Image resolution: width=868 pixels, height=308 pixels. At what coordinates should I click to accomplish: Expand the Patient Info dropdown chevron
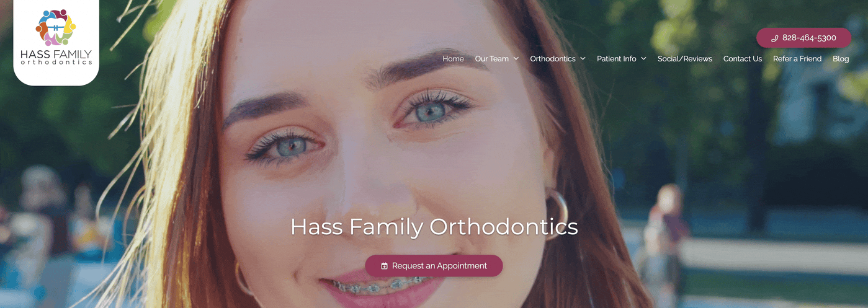click(643, 59)
